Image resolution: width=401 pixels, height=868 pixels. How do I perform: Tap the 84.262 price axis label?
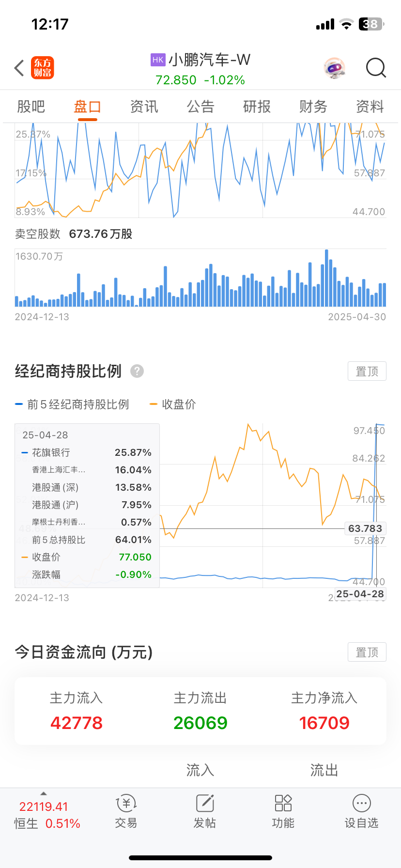point(369,458)
